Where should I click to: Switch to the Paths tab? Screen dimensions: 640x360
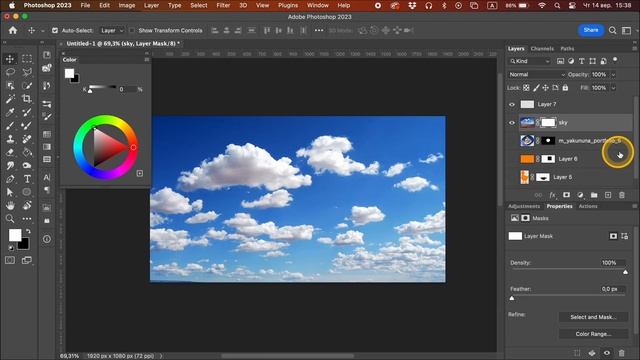point(567,49)
